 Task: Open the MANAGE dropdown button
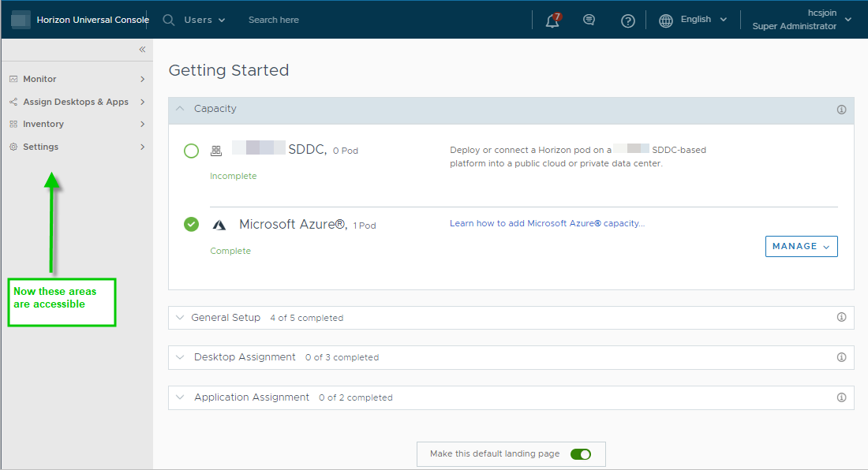pyautogui.click(x=801, y=246)
